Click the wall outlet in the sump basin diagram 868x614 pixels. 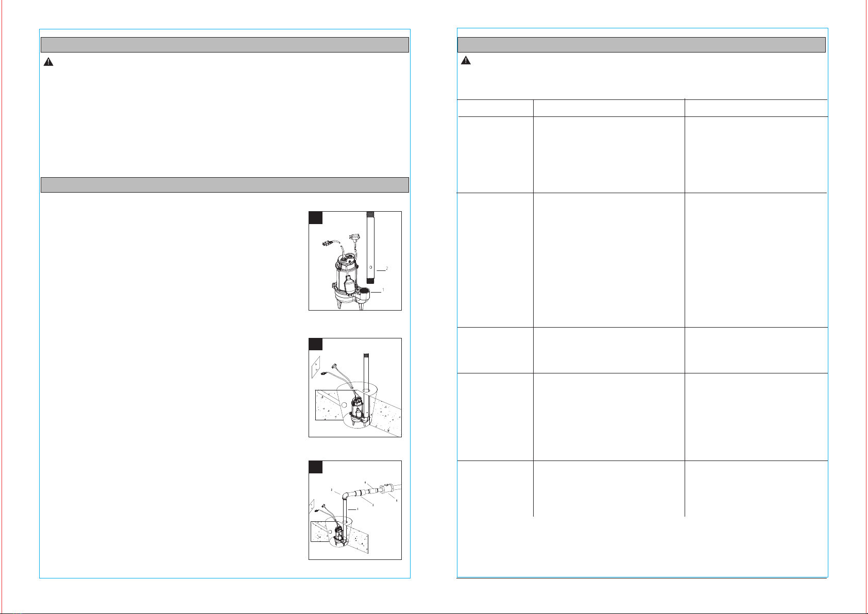pyautogui.click(x=316, y=368)
